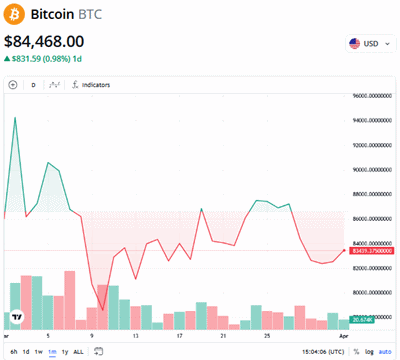Open Indicators fx menu

91,85
